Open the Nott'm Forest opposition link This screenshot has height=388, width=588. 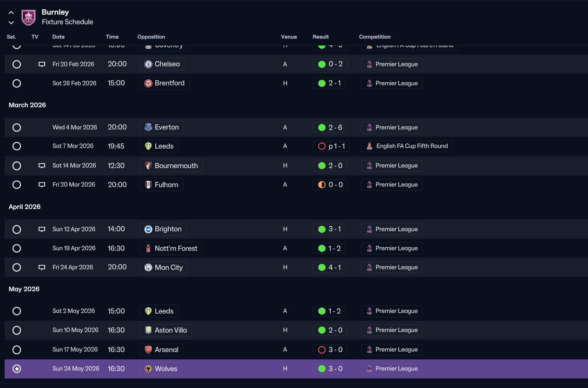171,248
